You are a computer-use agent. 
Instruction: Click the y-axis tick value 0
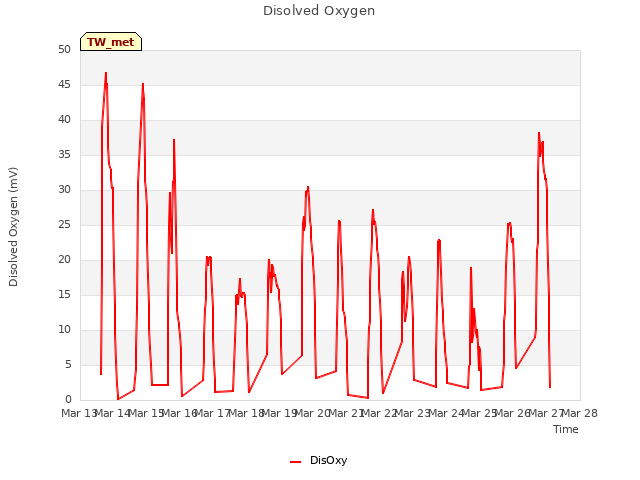click(68, 400)
